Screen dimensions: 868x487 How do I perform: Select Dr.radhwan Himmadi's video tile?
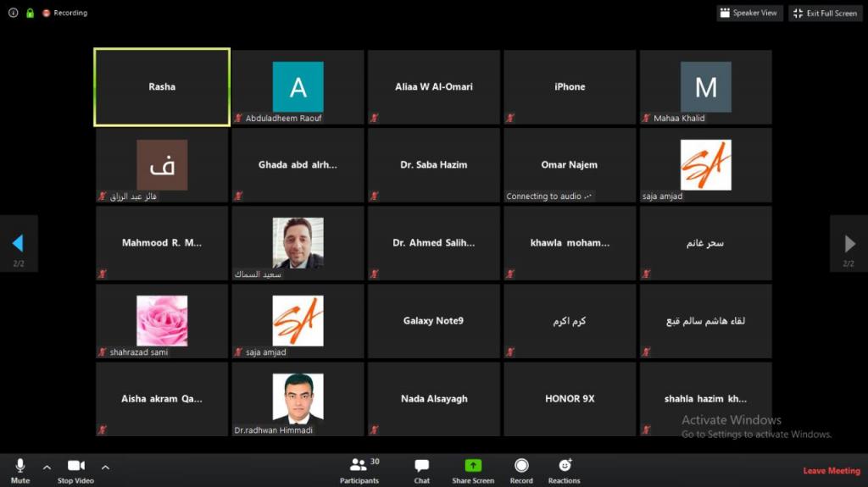click(x=298, y=399)
